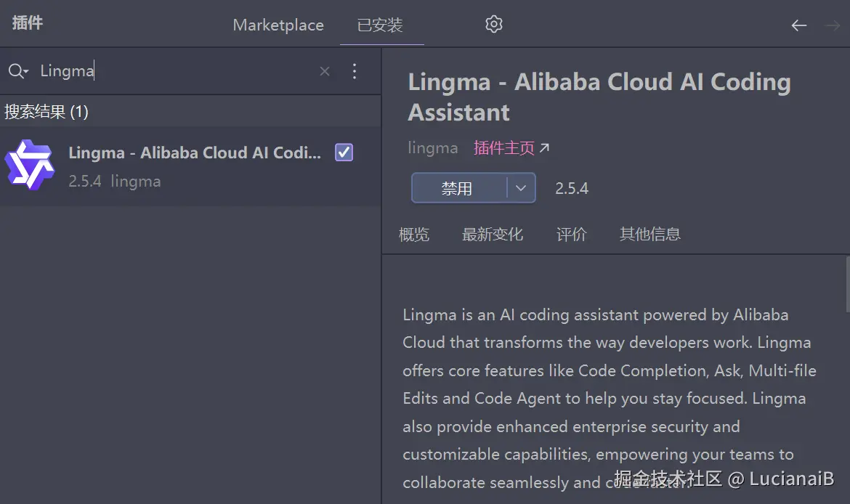The width and height of the screenshot is (850, 504).
Task: Navigate back with left arrow
Action: coord(799,25)
